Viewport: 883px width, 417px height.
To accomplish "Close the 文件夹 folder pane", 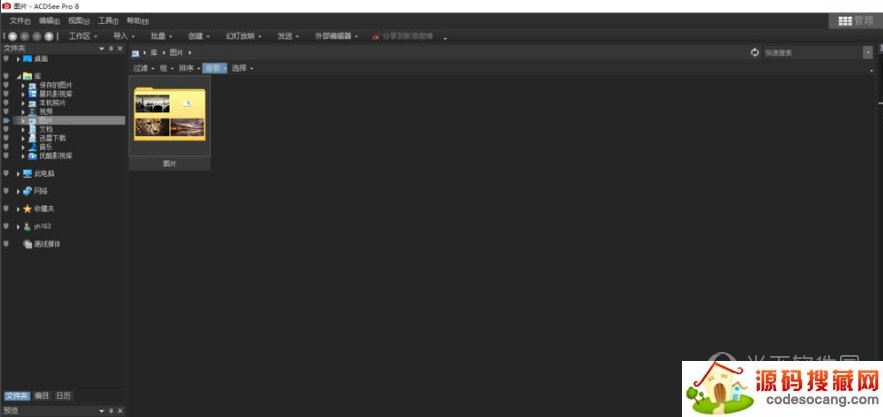I will tap(120, 48).
